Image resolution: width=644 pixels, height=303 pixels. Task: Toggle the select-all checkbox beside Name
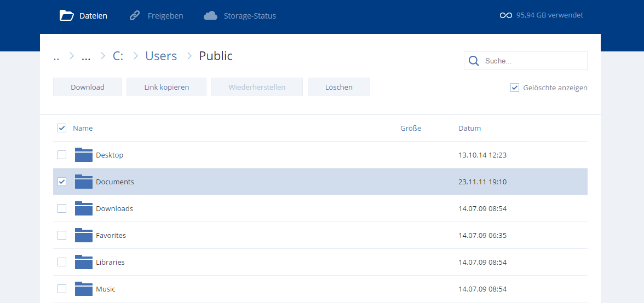pos(62,128)
